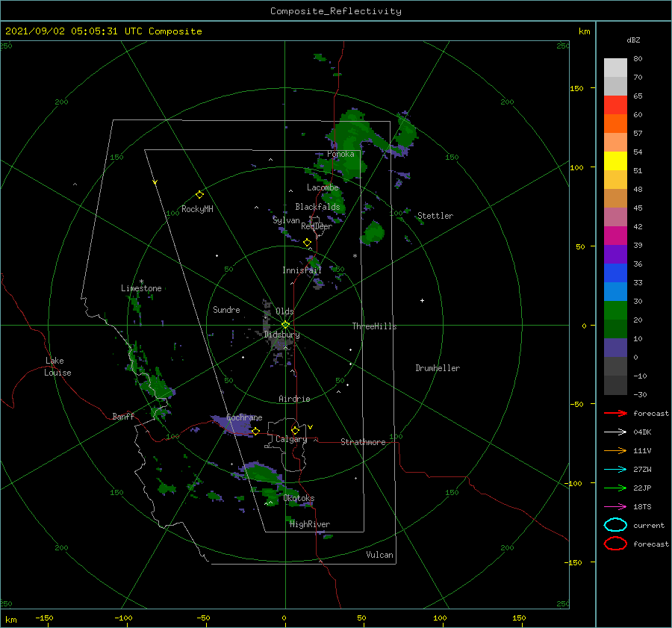Screen dimensions: 672x628
Task: Click the Lake Louise label
Action: [x=57, y=367]
